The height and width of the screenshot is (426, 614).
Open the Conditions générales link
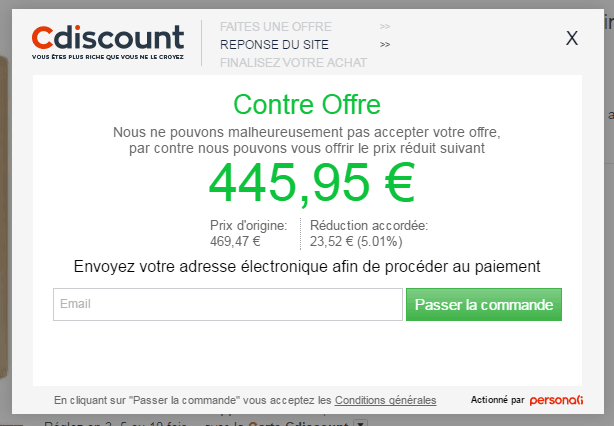(385, 400)
